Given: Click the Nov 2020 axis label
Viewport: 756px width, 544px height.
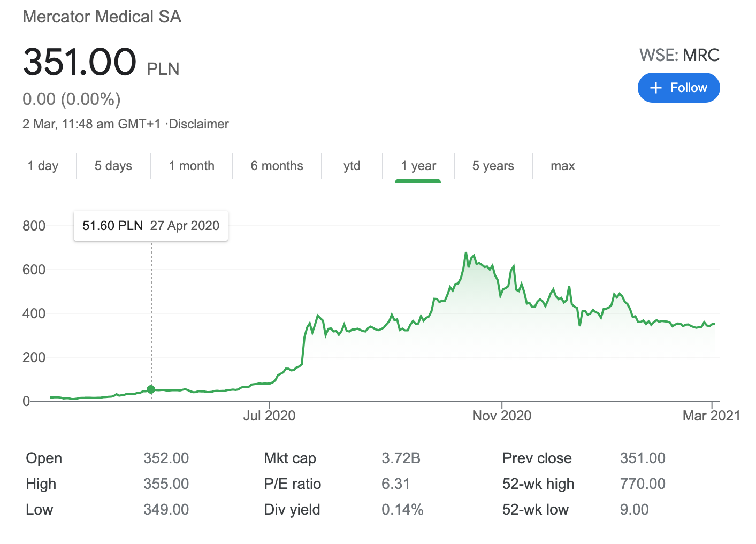Looking at the screenshot, I should (502, 416).
